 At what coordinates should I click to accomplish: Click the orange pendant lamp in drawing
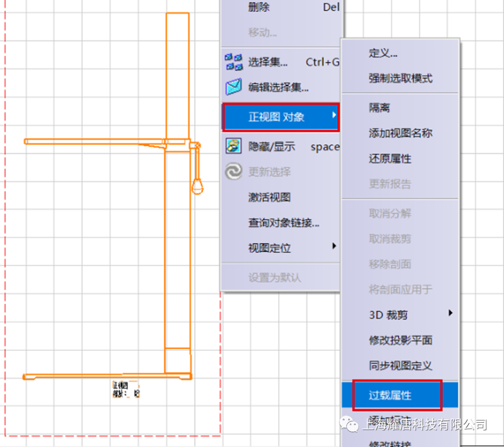tap(198, 185)
